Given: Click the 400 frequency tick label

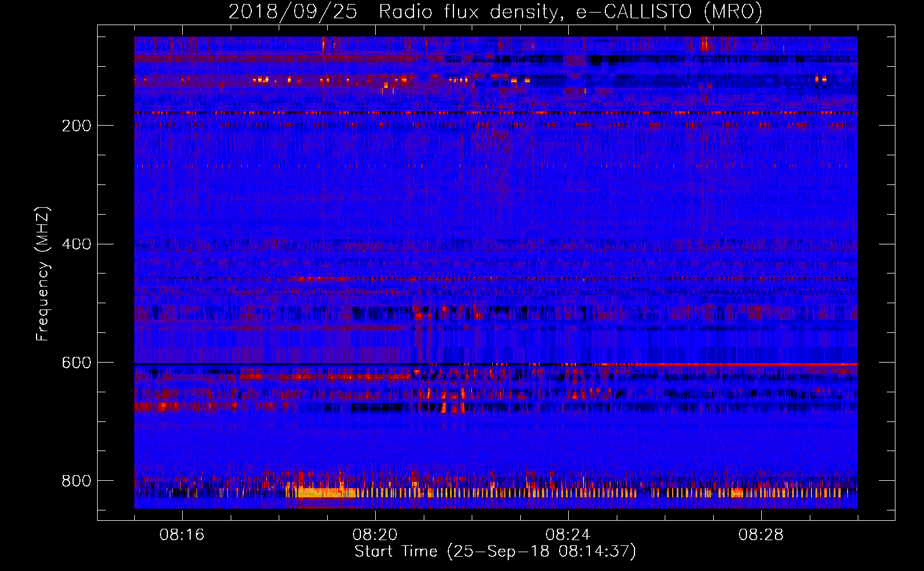Looking at the screenshot, I should (x=77, y=244).
